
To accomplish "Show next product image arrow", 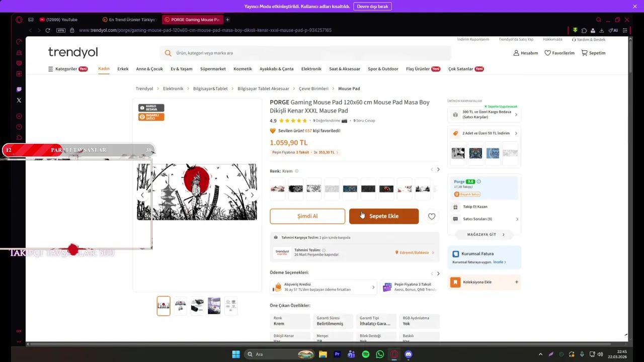I will pyautogui.click(x=252, y=195).
